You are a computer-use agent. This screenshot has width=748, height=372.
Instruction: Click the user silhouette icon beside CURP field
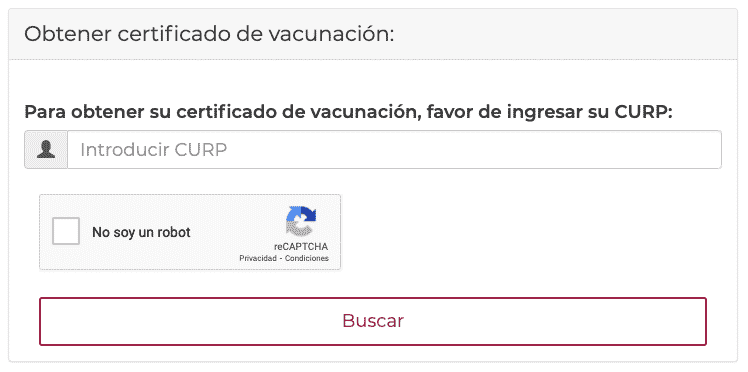[x=46, y=150]
